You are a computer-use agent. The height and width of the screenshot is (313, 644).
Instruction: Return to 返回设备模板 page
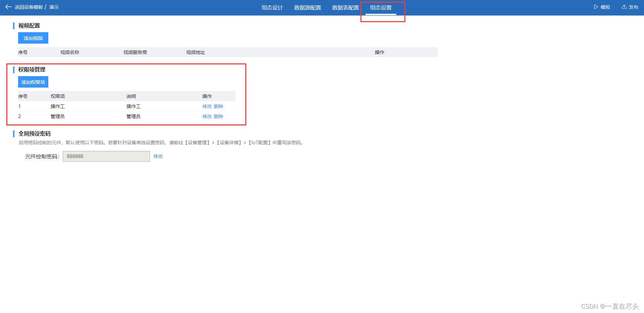pyautogui.click(x=29, y=7)
